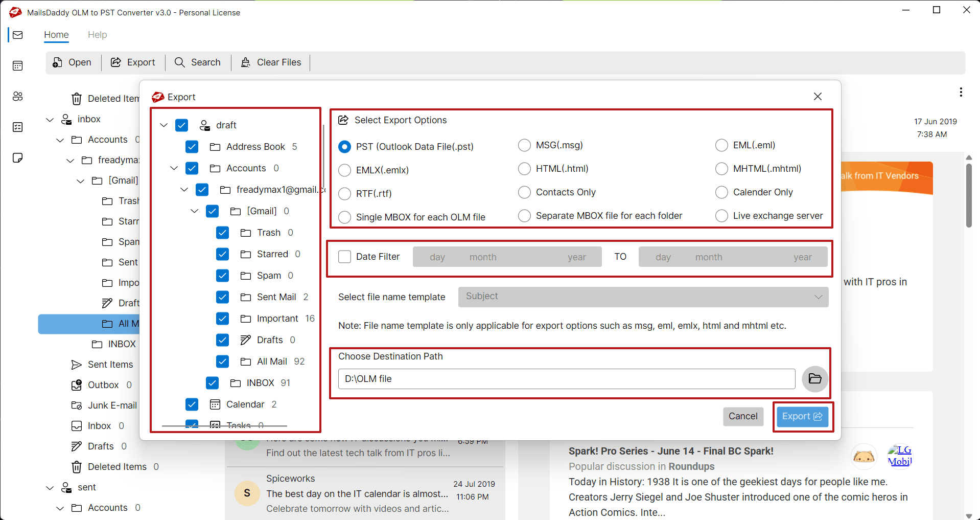The image size is (980, 520).
Task: Select the All Mail folder in sidebar
Action: pos(89,324)
